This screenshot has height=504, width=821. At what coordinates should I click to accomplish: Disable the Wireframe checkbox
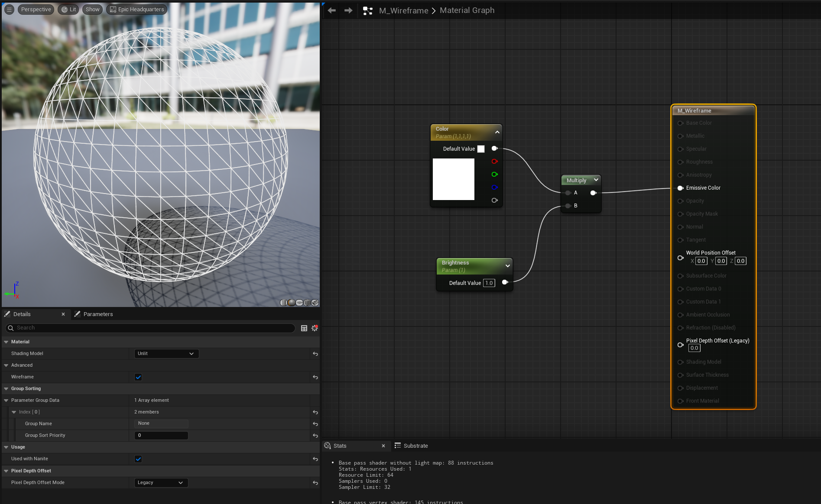(x=138, y=377)
